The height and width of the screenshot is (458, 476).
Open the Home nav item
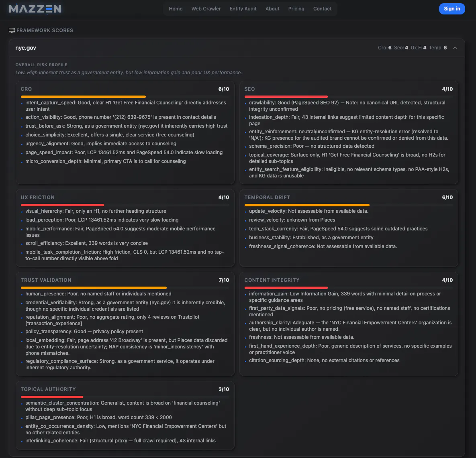176,9
